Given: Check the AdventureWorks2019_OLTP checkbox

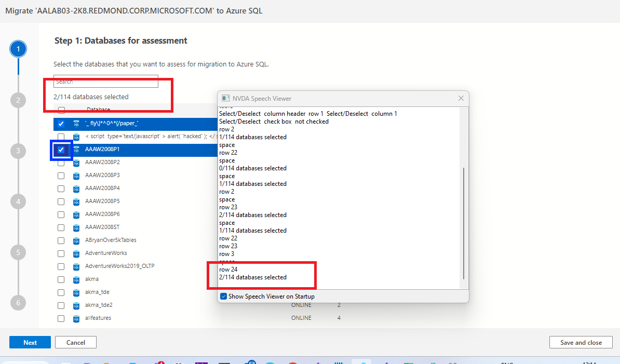Looking at the screenshot, I should pyautogui.click(x=61, y=266).
